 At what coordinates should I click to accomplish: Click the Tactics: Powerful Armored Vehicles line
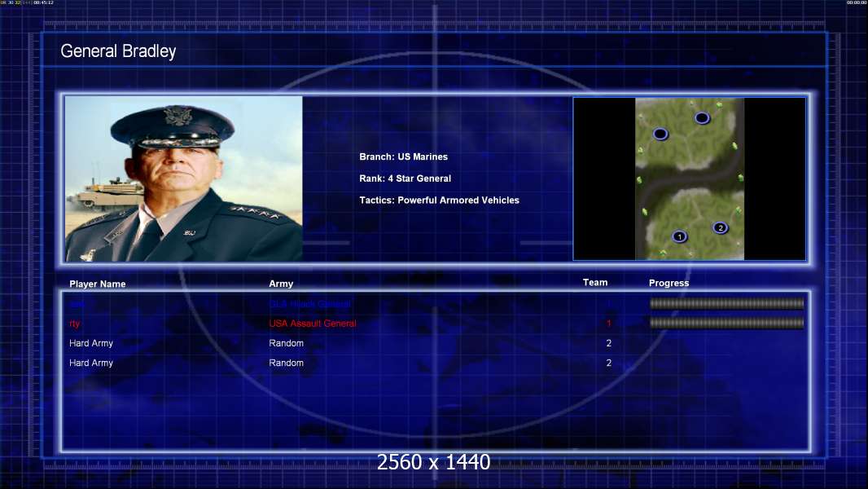[440, 200]
